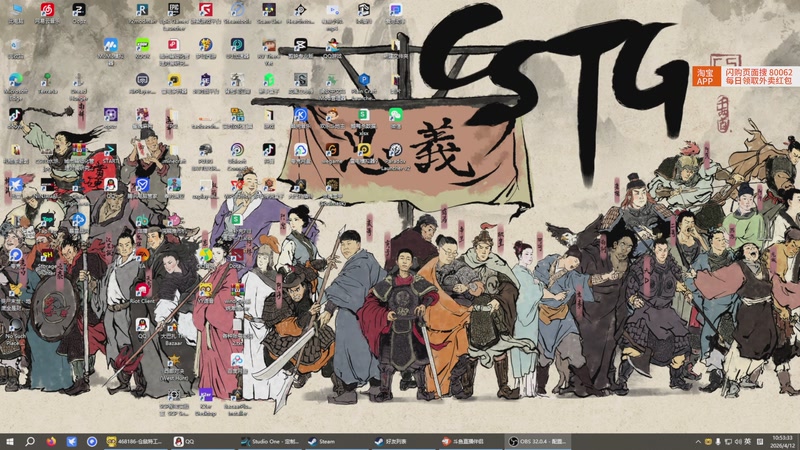Viewport: 800px width, 450px height.
Task: Open the Recycle Bin desktop icon
Action: [15, 48]
